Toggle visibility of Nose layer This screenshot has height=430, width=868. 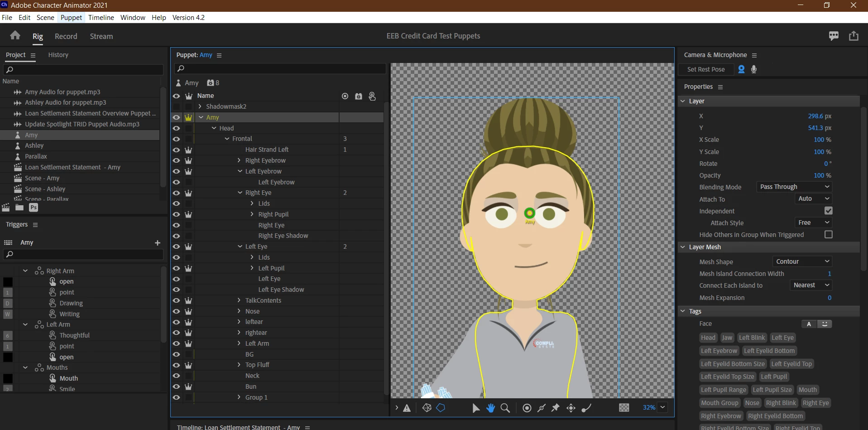click(x=176, y=311)
